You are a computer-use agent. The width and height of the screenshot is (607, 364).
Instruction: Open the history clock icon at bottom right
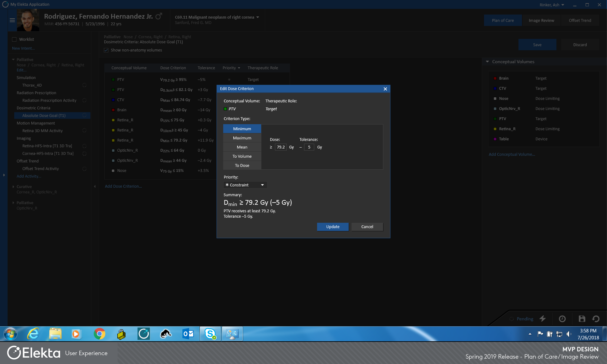(562, 319)
